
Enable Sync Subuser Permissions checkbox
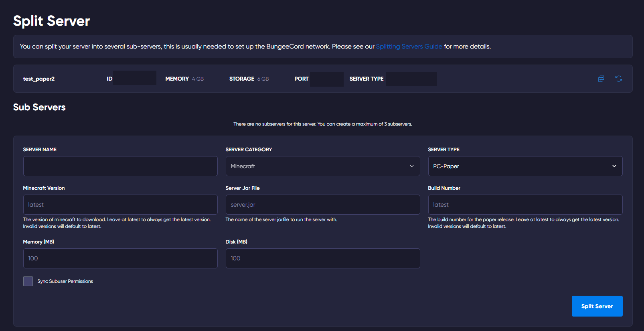(28, 281)
